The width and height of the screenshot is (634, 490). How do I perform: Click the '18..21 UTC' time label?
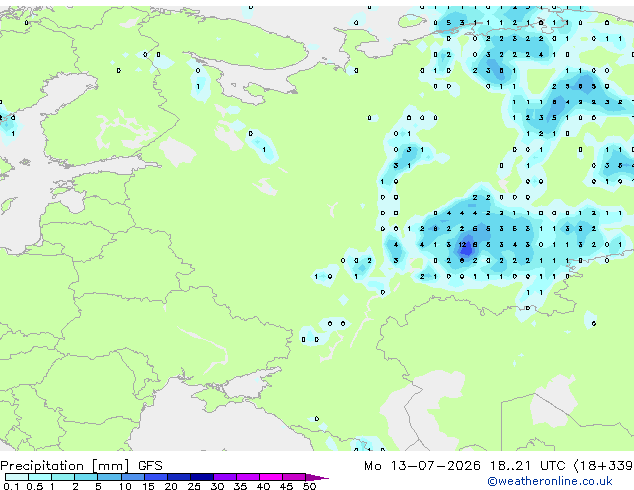pyautogui.click(x=527, y=466)
